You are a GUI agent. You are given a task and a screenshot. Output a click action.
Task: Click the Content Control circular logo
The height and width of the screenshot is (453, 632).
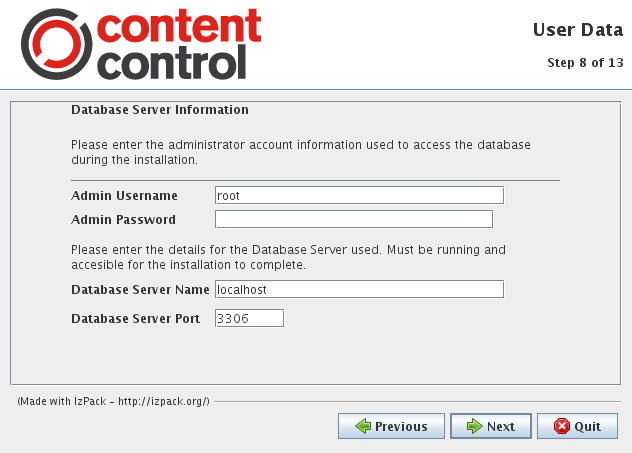tap(56, 44)
